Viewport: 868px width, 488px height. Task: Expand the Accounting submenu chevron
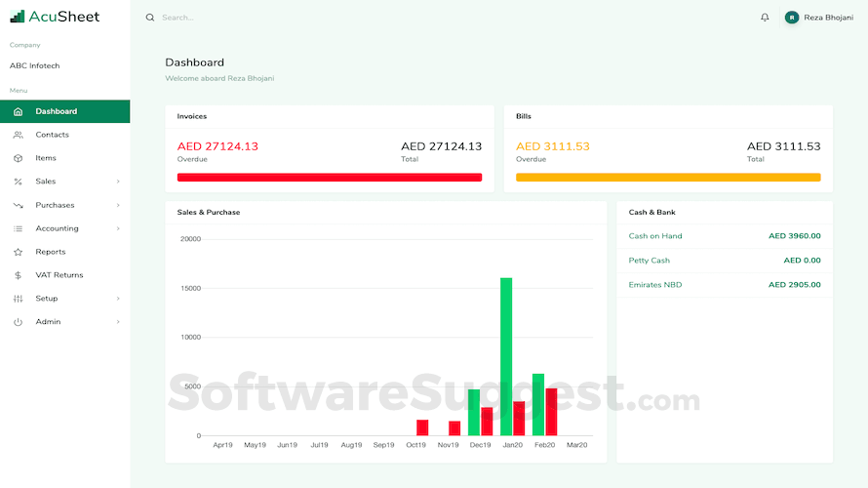pyautogui.click(x=118, y=228)
